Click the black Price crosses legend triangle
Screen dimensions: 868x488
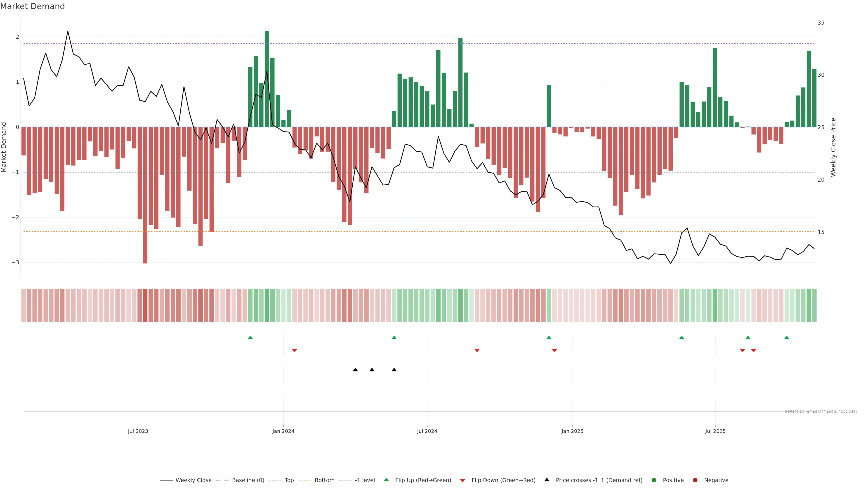click(547, 480)
